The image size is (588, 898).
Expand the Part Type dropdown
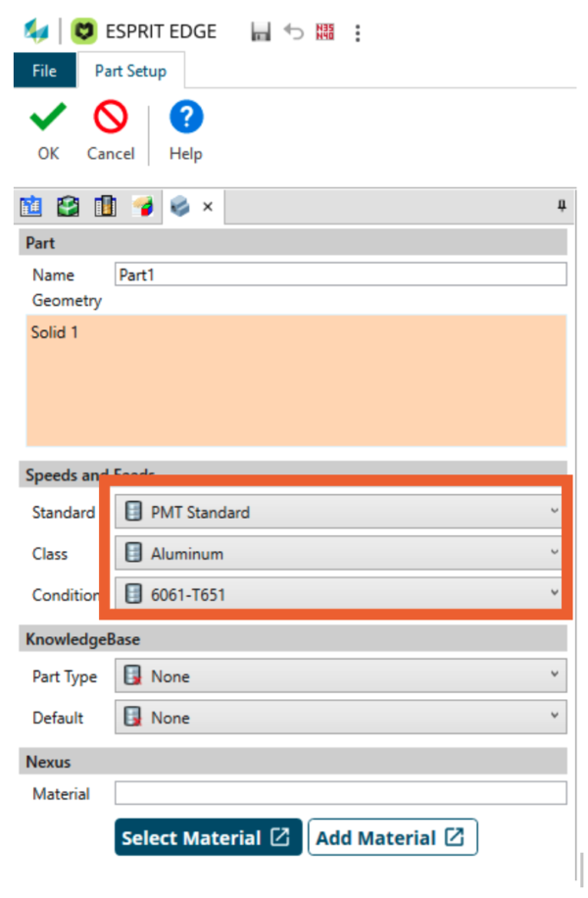coord(340,676)
